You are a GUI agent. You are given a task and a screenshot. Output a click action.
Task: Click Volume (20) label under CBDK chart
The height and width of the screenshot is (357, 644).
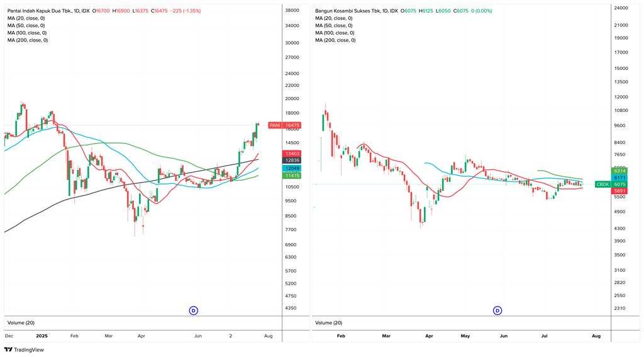pos(328,323)
